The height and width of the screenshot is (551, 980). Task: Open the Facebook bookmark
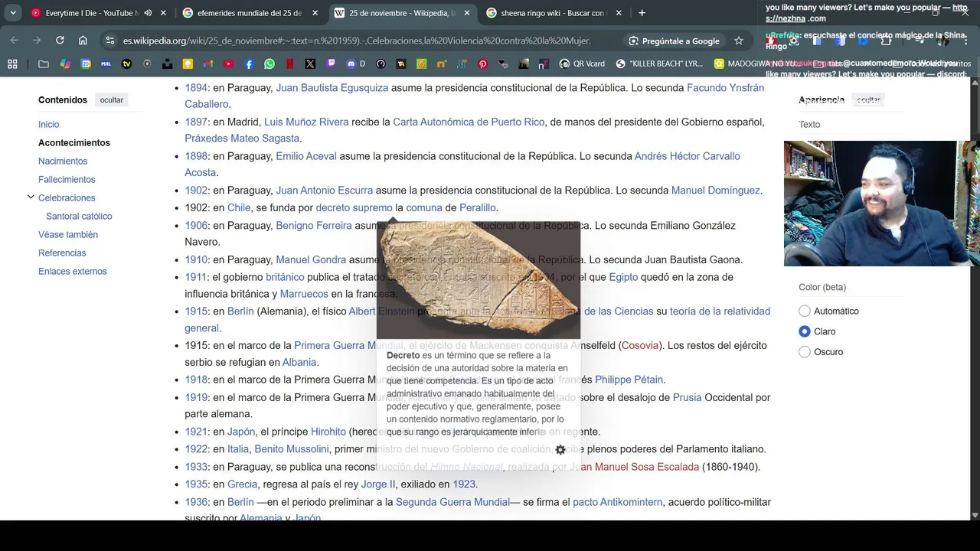(249, 64)
